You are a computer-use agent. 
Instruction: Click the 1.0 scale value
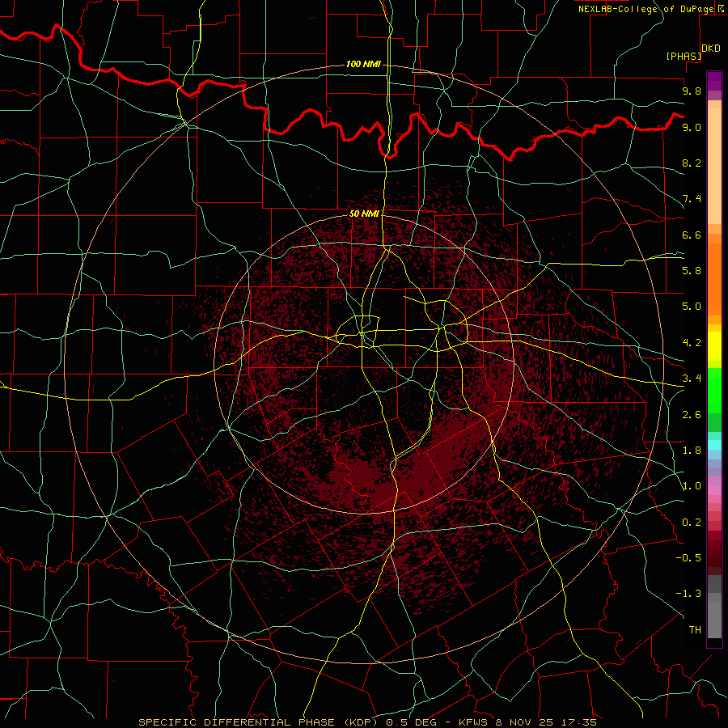pyautogui.click(x=692, y=485)
